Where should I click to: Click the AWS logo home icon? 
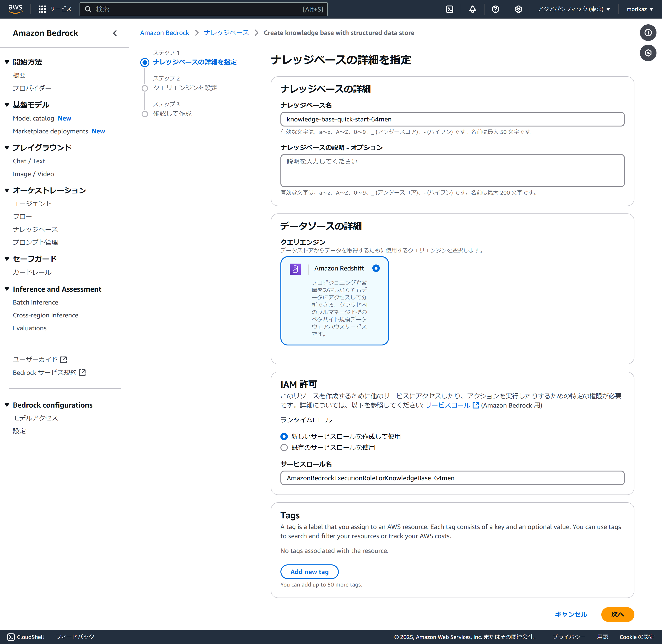[x=15, y=9]
